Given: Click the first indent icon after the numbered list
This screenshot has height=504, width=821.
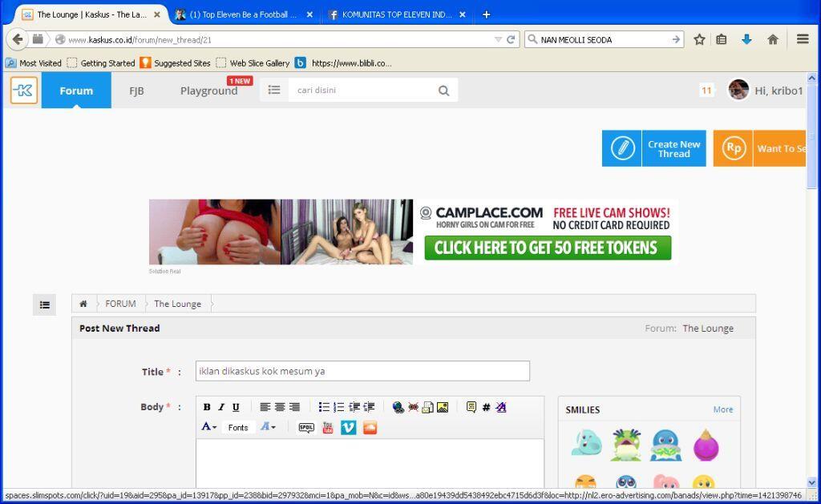Looking at the screenshot, I should [x=354, y=407].
